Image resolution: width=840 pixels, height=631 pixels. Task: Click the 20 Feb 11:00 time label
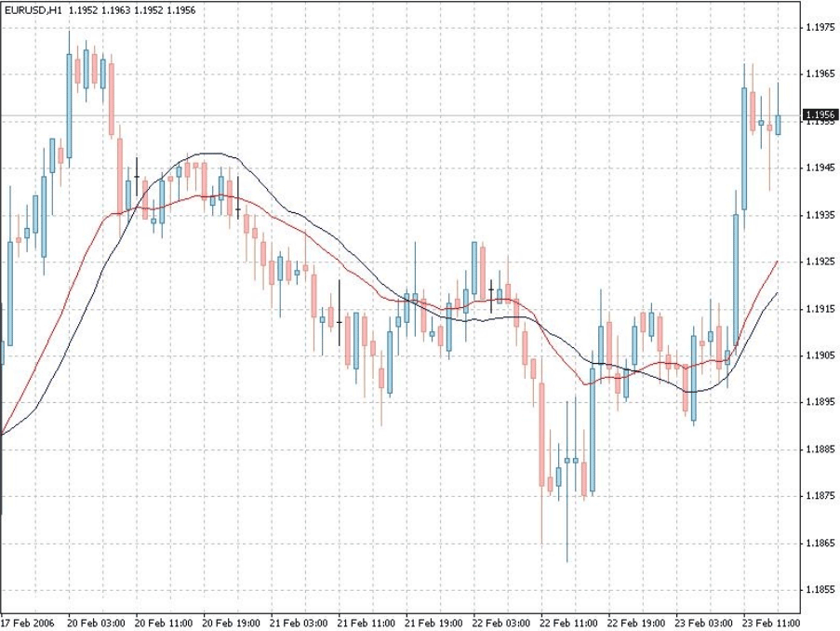[164, 623]
